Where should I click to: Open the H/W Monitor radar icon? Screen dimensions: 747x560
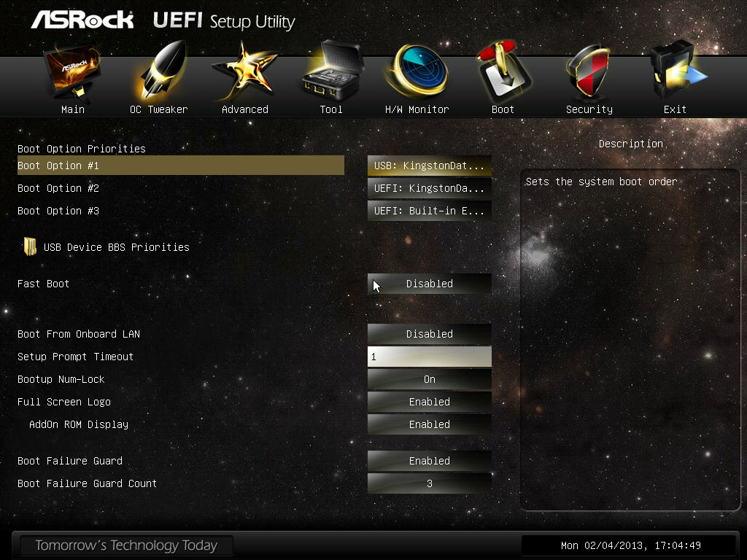pos(417,71)
